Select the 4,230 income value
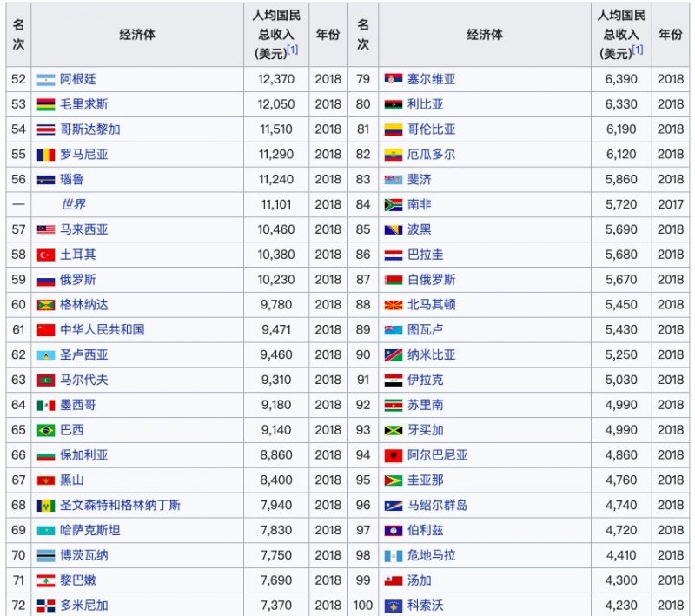This screenshot has height=616, width=695. click(x=621, y=606)
